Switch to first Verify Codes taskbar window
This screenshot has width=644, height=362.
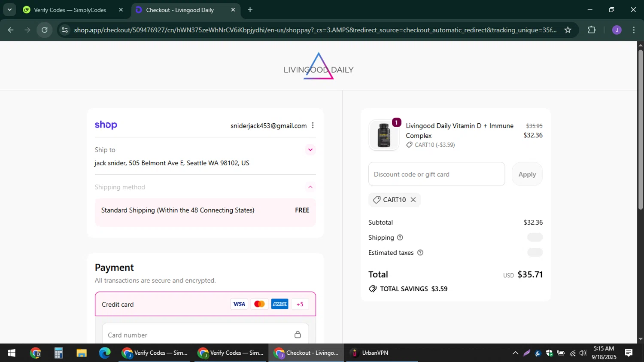click(x=155, y=353)
